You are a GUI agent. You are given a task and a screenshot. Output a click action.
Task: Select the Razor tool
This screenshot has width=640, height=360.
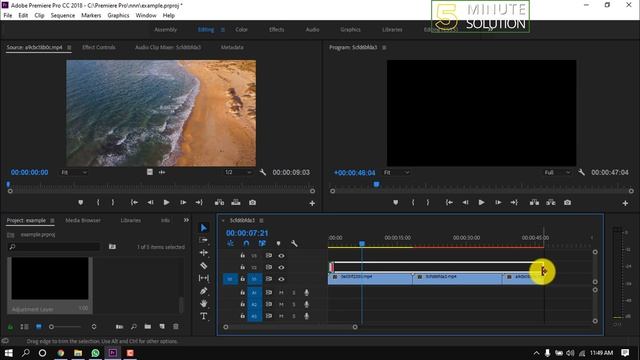point(204,265)
